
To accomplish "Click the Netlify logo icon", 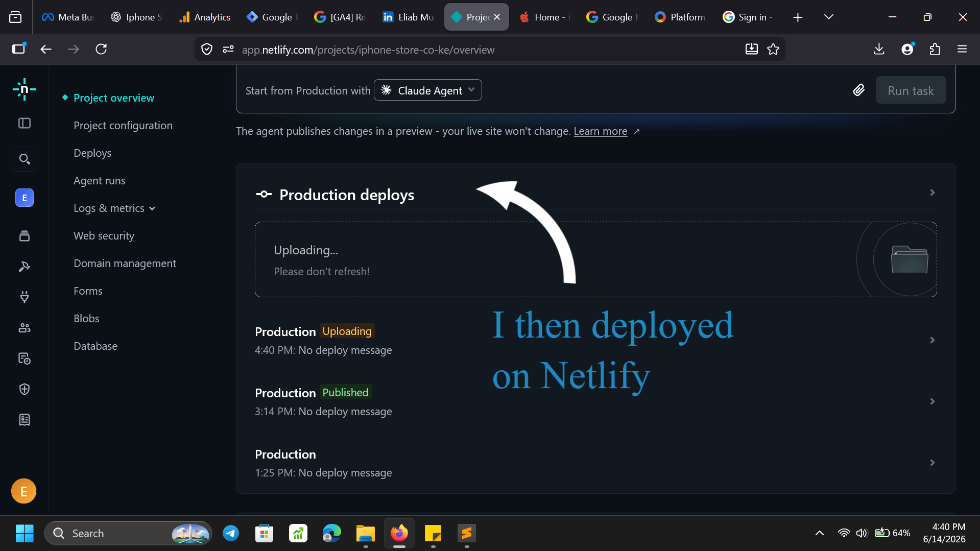I will [25, 90].
